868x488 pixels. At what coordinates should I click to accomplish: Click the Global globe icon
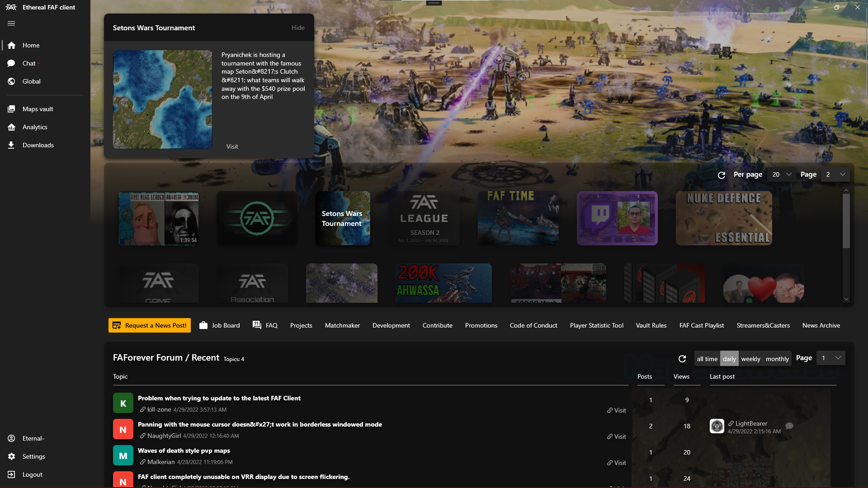tap(11, 81)
